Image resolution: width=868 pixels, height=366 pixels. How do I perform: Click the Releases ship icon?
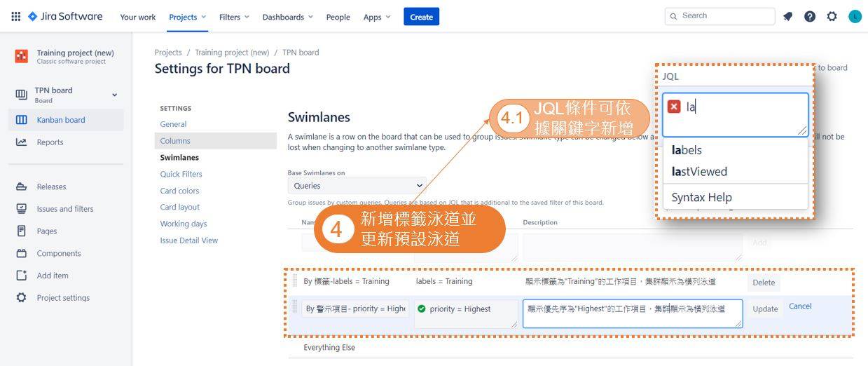click(x=22, y=187)
